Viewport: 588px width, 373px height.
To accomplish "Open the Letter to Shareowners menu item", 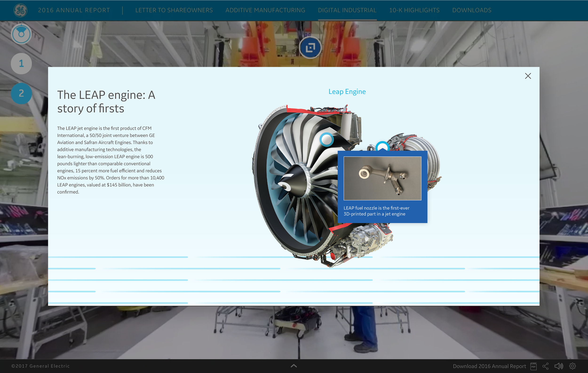I will [x=174, y=10].
